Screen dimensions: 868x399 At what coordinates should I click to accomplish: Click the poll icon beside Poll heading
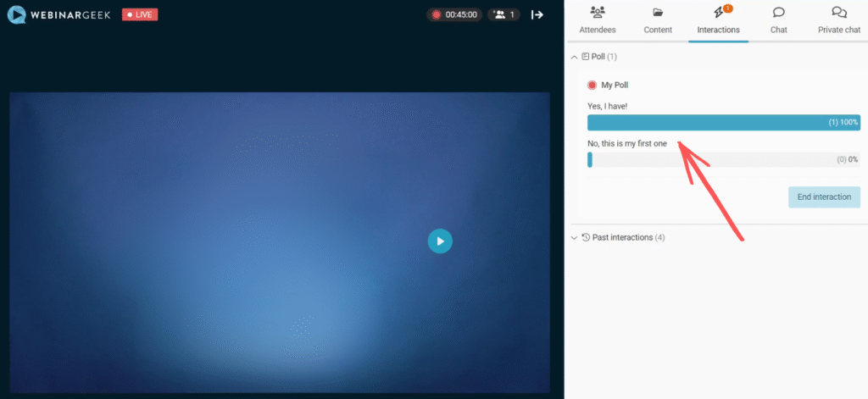[586, 57]
